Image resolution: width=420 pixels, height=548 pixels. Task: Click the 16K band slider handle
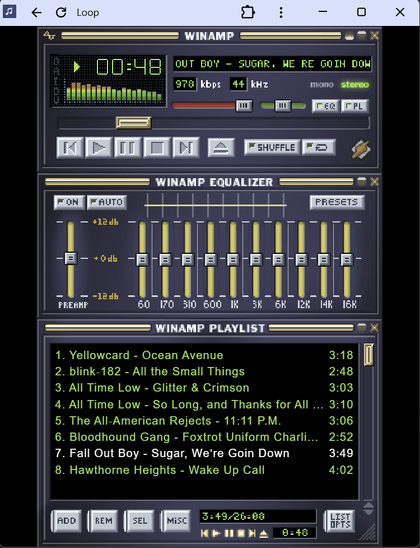(347, 260)
